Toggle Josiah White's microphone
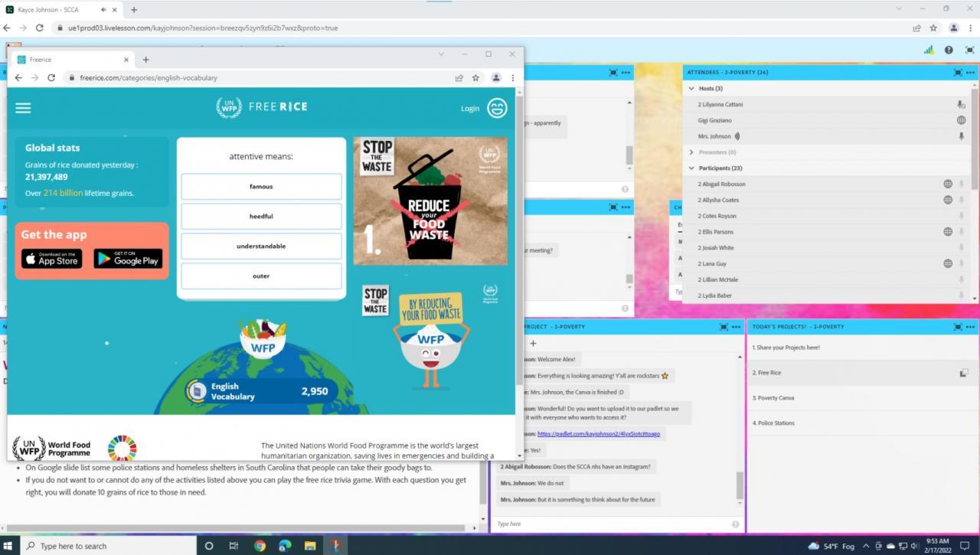 [961, 248]
